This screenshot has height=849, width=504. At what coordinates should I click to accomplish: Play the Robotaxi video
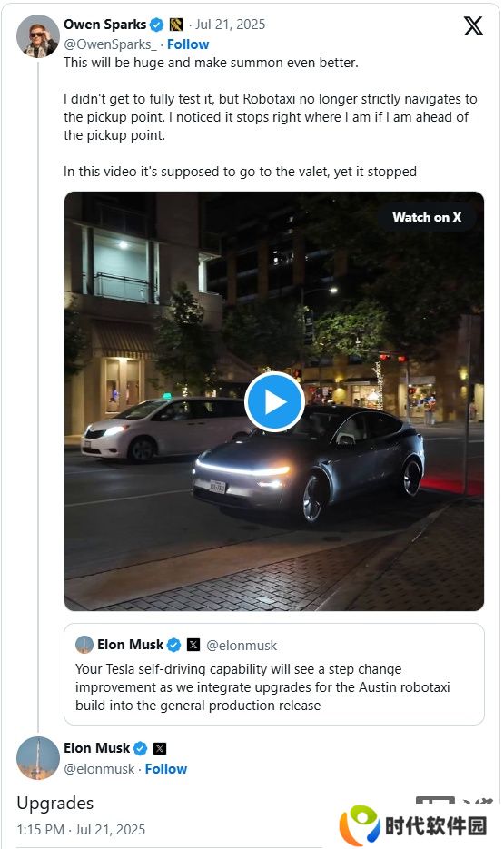pyautogui.click(x=274, y=401)
